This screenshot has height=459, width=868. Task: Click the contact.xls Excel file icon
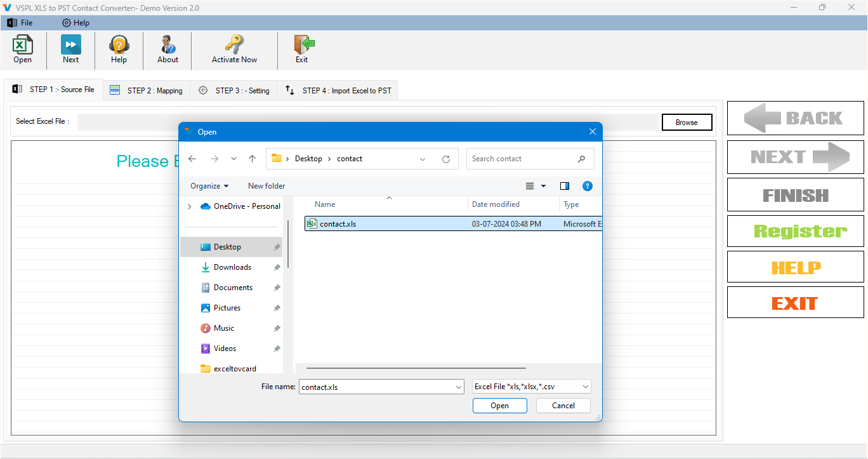coord(312,223)
